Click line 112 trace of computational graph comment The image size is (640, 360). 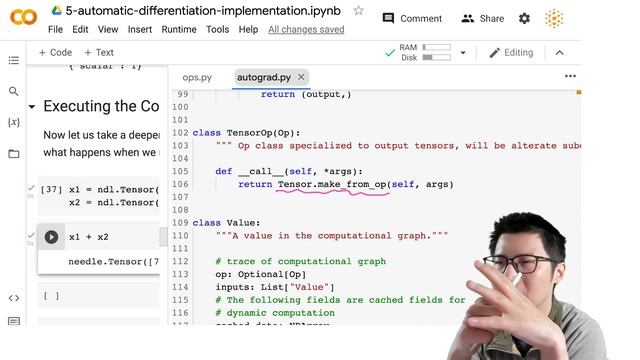(300, 262)
